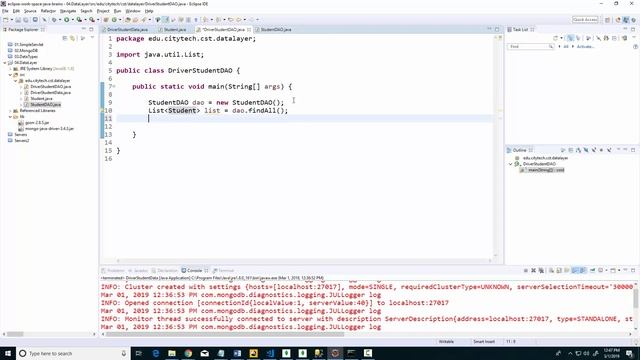The width and height of the screenshot is (640, 360).
Task: Select the Console tab in bottom panel
Action: pyautogui.click(x=194, y=270)
